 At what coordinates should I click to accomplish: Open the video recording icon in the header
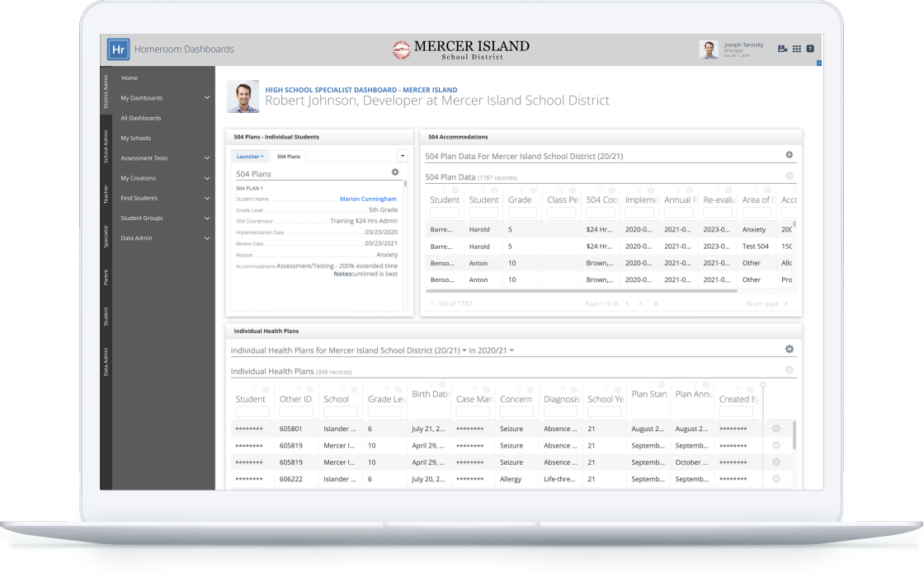(782, 49)
